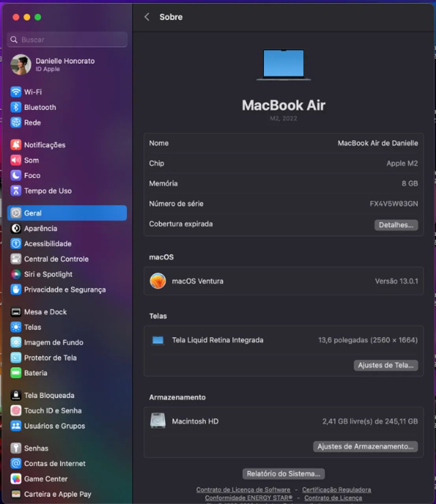This screenshot has height=504, width=436.
Task: Click the macOS Ventura icon
Action: coord(158,281)
